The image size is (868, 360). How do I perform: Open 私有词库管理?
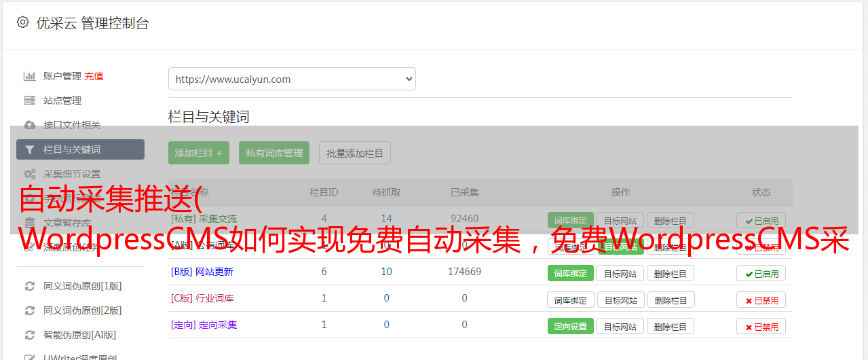(274, 153)
